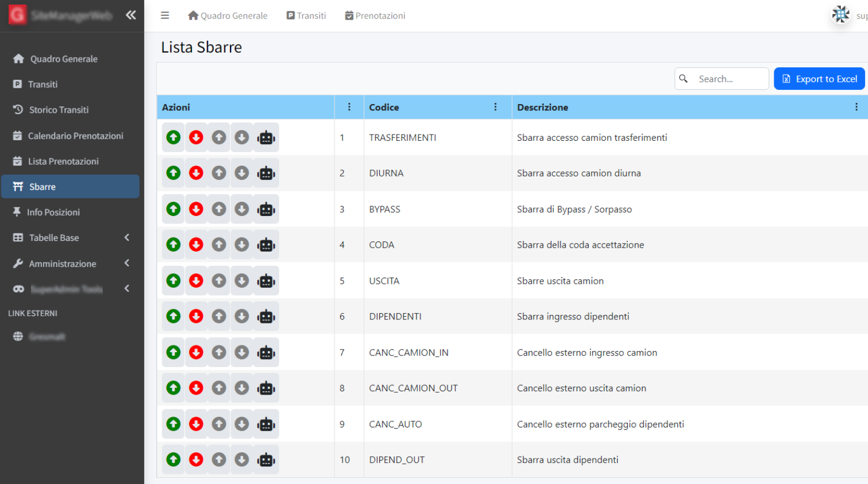
Task: Click red down arrow for DIURNA row
Action: 196,173
